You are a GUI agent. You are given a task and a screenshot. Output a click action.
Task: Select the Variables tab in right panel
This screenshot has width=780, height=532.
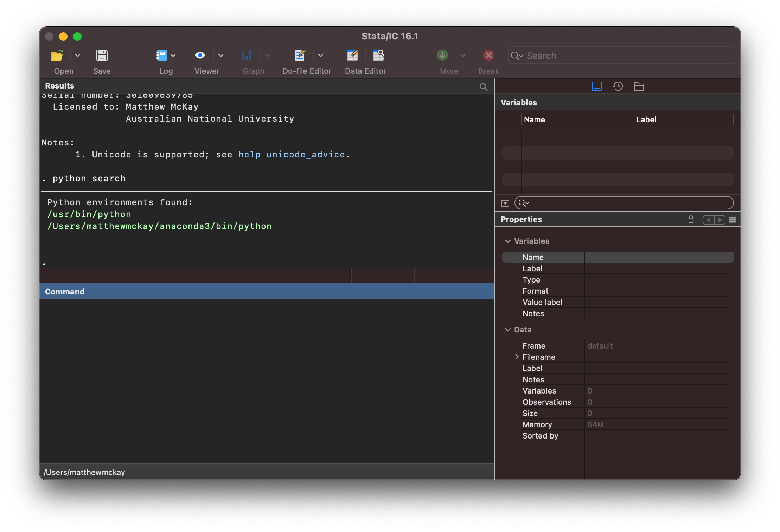coord(597,86)
